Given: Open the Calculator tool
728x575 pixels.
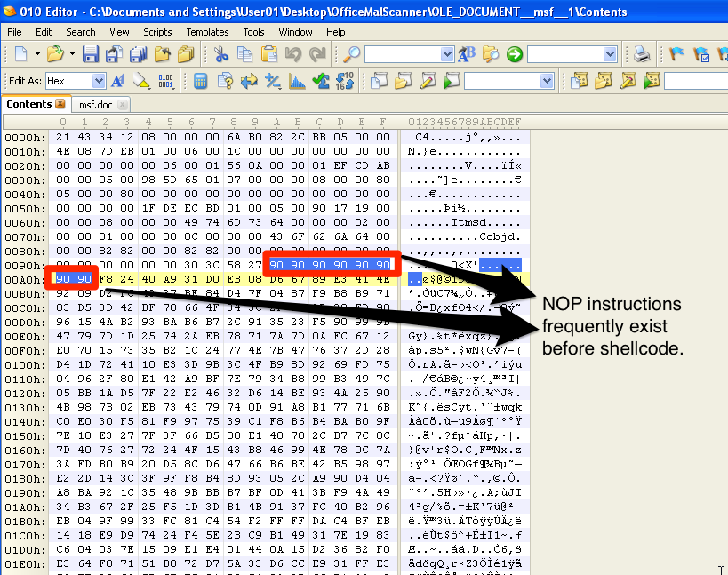Looking at the screenshot, I should 201,82.
